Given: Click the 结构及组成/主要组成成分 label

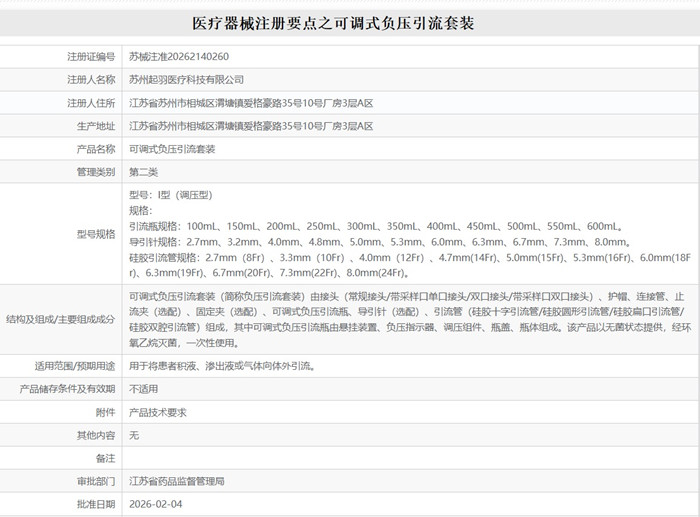Looking at the screenshot, I should (61, 320).
